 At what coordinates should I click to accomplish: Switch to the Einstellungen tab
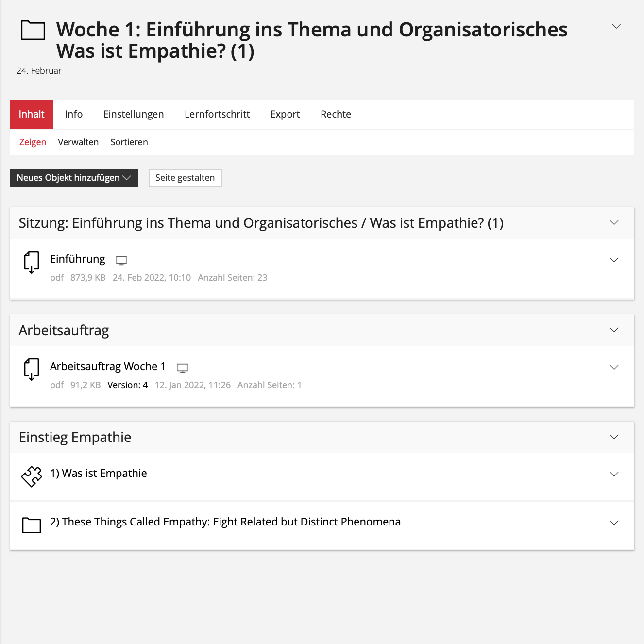point(134,114)
